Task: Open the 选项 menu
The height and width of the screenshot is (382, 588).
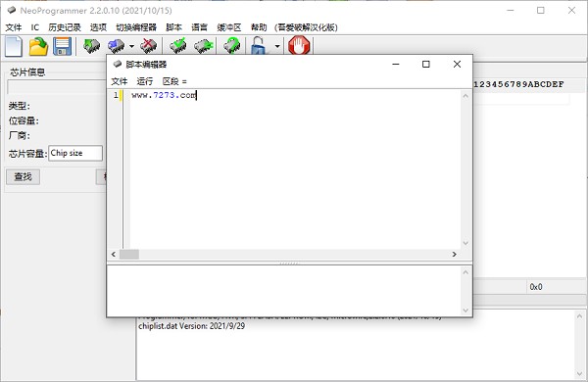Action: click(98, 27)
